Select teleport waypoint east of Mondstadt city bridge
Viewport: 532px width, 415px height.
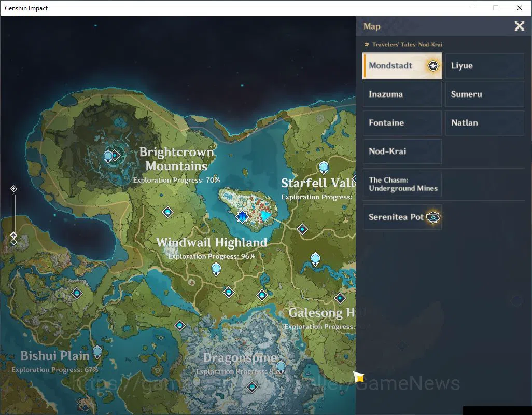tap(302, 229)
